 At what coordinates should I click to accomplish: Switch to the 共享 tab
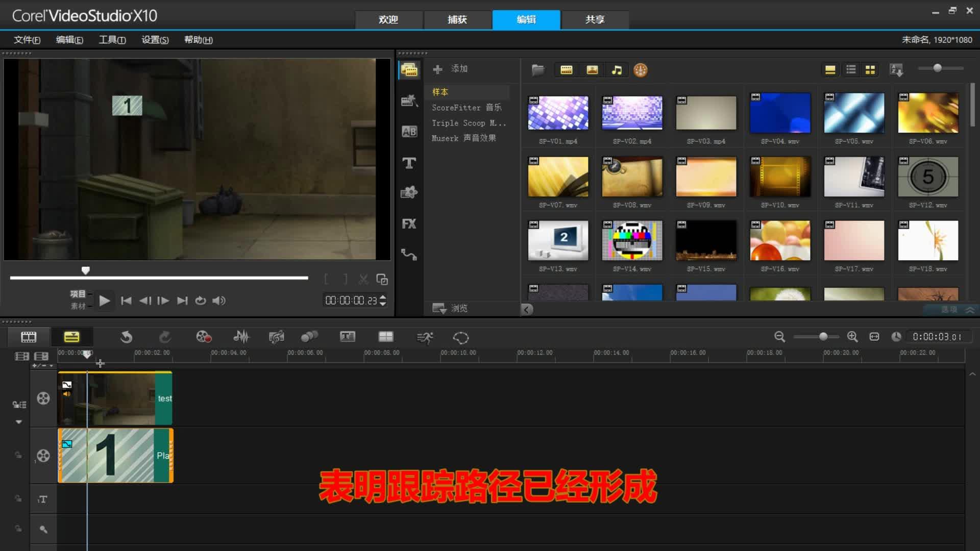(x=595, y=19)
